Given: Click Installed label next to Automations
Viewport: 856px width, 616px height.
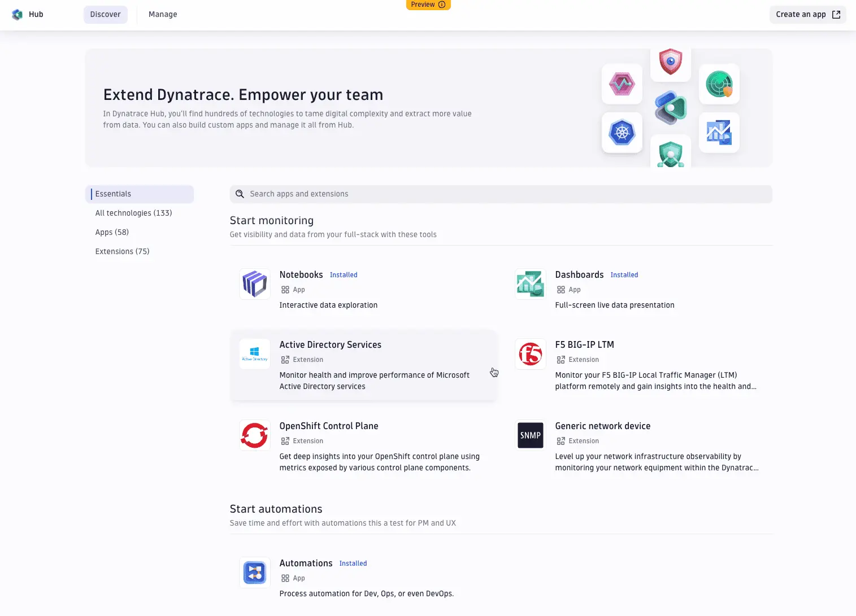Looking at the screenshot, I should [353, 563].
